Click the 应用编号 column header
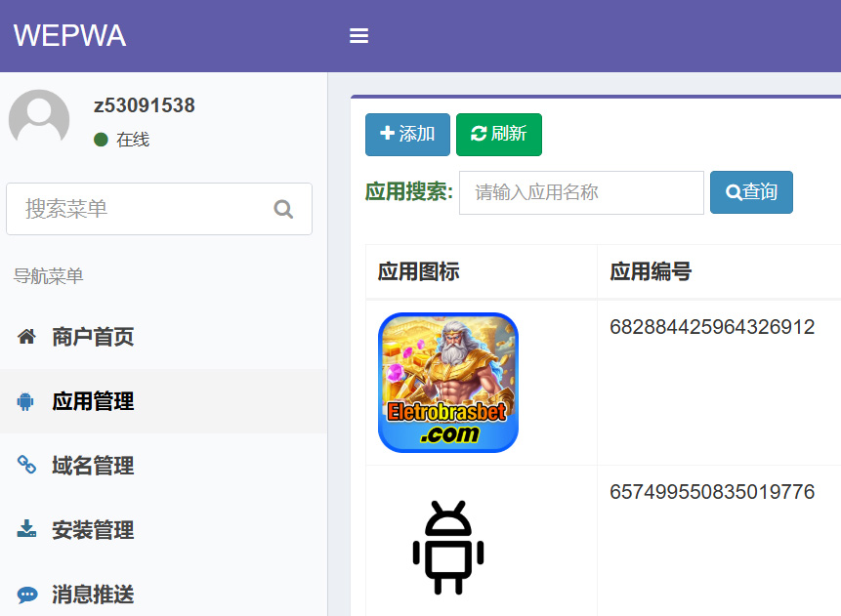This screenshot has width=841, height=616. click(651, 271)
